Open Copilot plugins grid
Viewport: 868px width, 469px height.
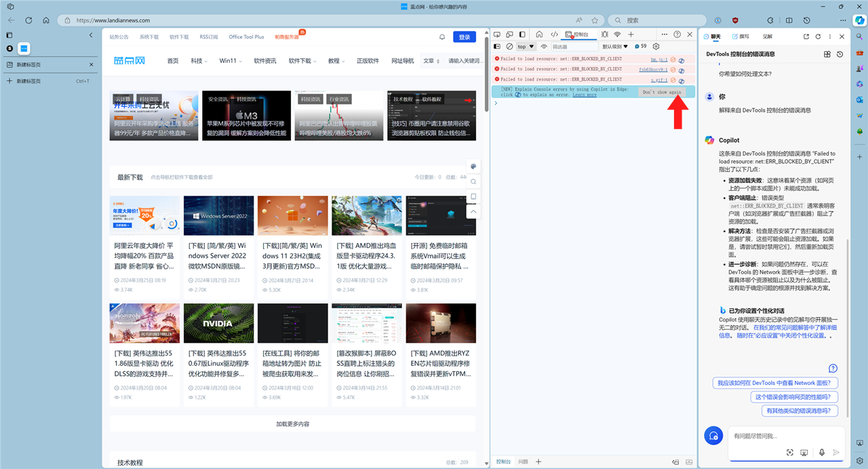827,54
